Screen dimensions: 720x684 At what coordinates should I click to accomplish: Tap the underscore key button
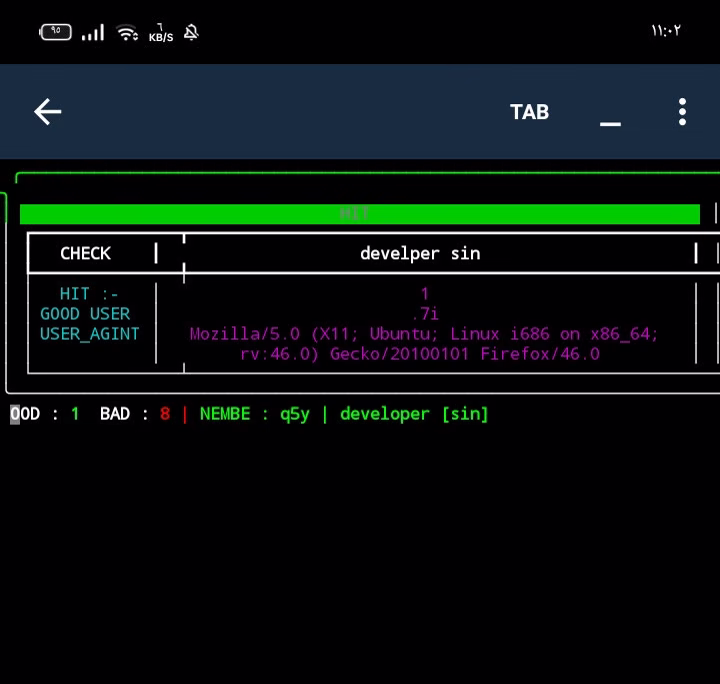[610, 123]
